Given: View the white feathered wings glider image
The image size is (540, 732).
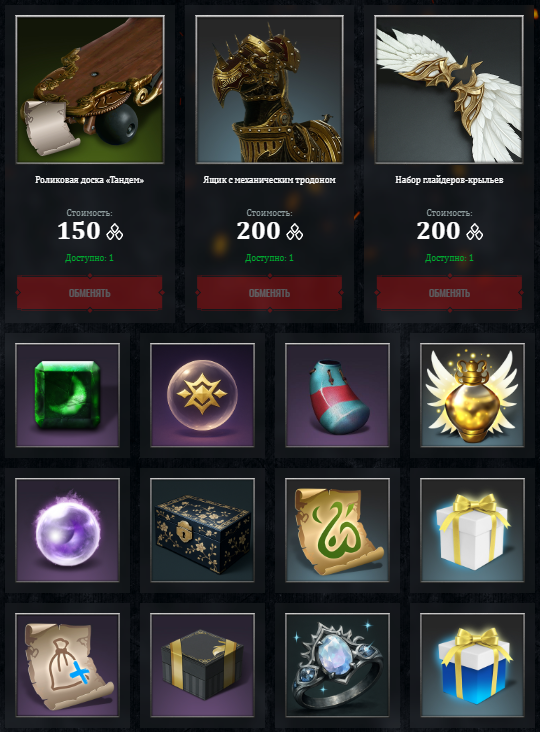Looking at the screenshot, I should pyautogui.click(x=449, y=89).
